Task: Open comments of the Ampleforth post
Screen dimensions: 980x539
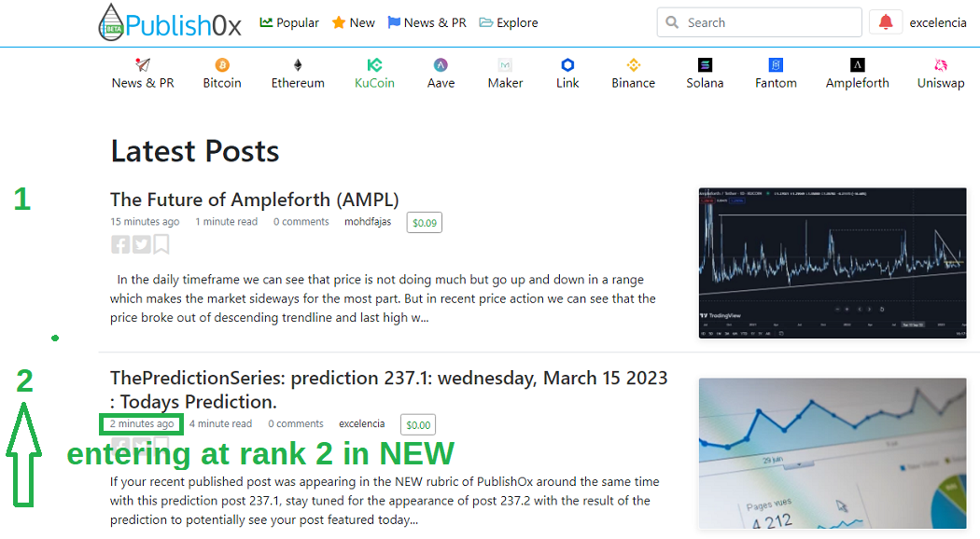Action: pos(301,222)
